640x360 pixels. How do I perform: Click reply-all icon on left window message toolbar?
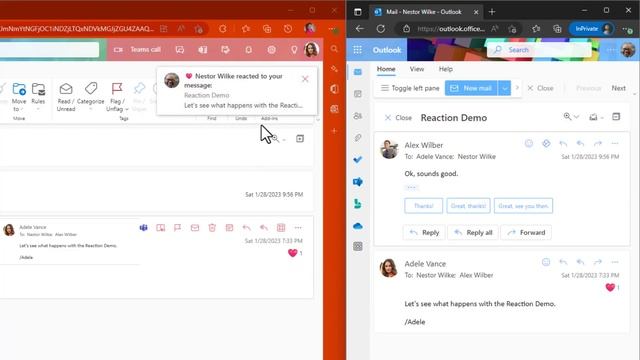point(264,228)
